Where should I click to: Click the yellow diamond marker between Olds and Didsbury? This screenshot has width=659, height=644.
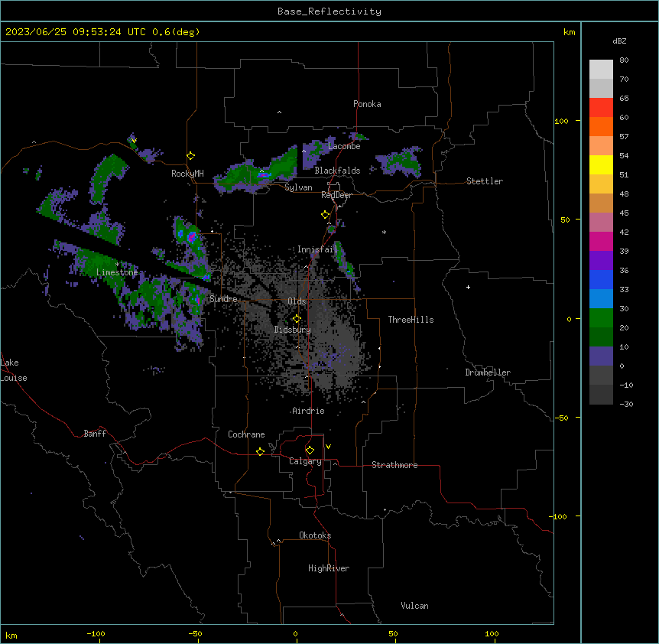coord(297,318)
